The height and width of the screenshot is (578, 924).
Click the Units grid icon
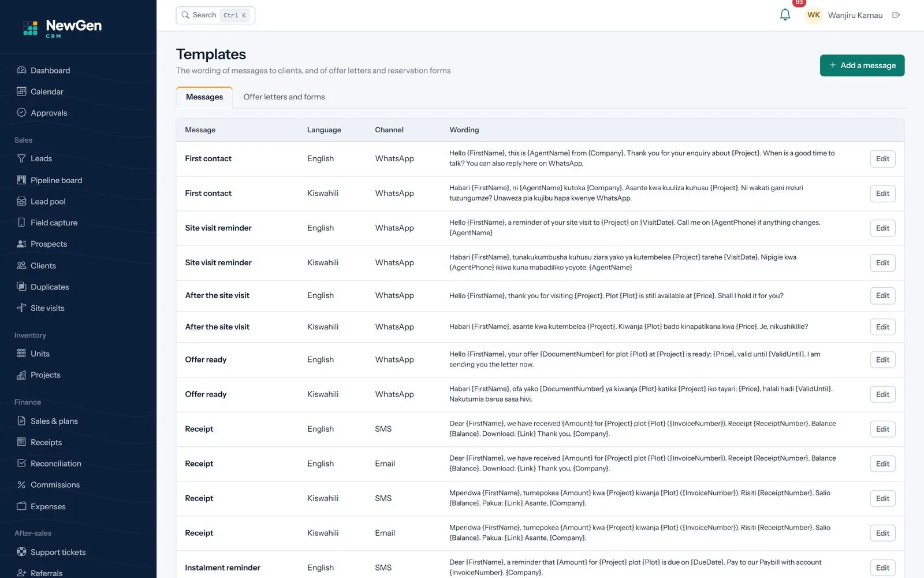pos(21,353)
